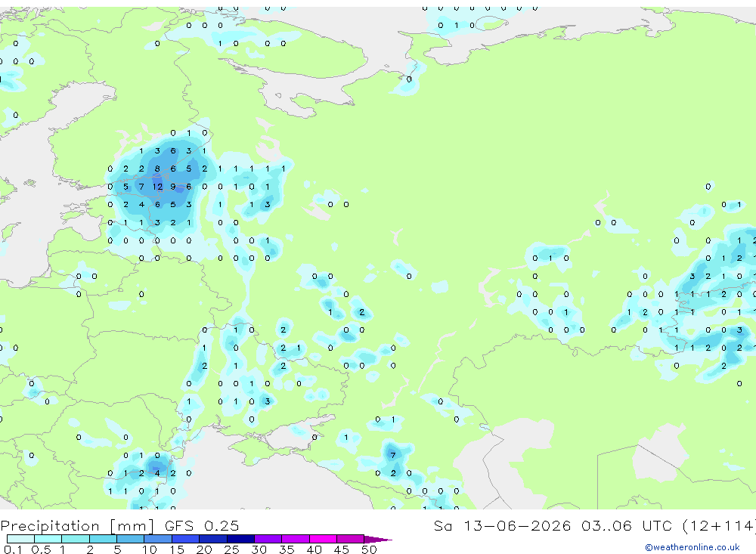Select the 0.5–1 mm legend color swatch

point(48,539)
